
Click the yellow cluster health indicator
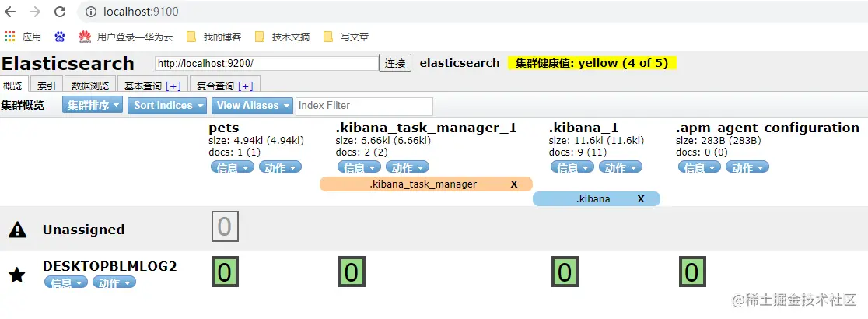(592, 63)
